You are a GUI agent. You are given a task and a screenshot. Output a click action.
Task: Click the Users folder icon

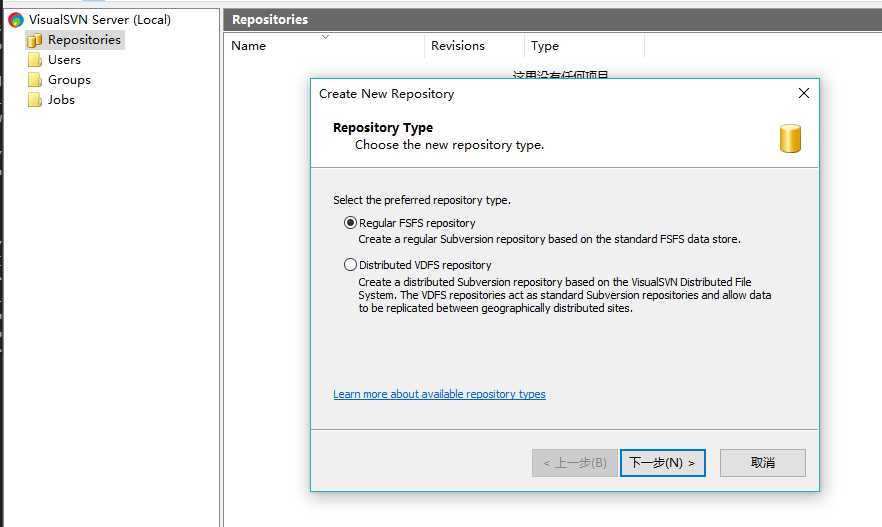pyautogui.click(x=34, y=60)
